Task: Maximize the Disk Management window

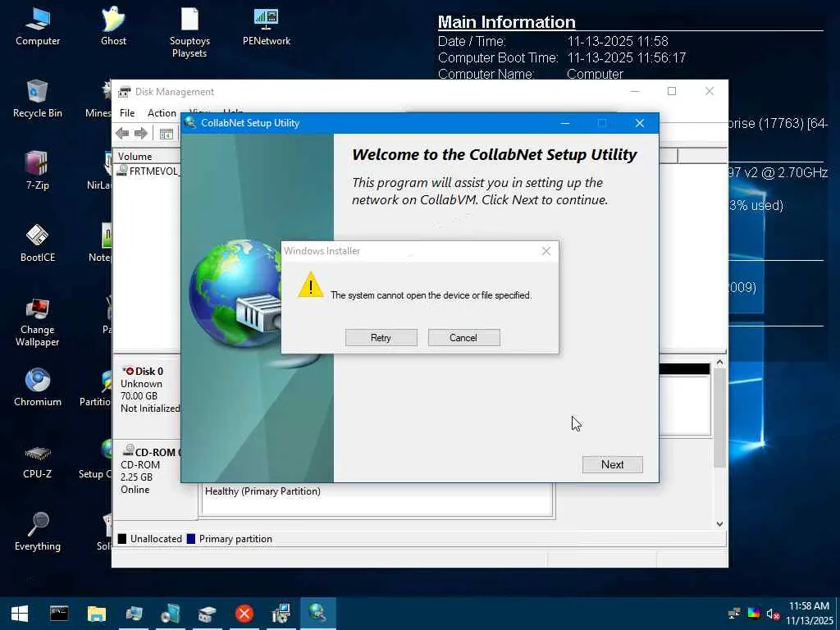Action: click(672, 92)
